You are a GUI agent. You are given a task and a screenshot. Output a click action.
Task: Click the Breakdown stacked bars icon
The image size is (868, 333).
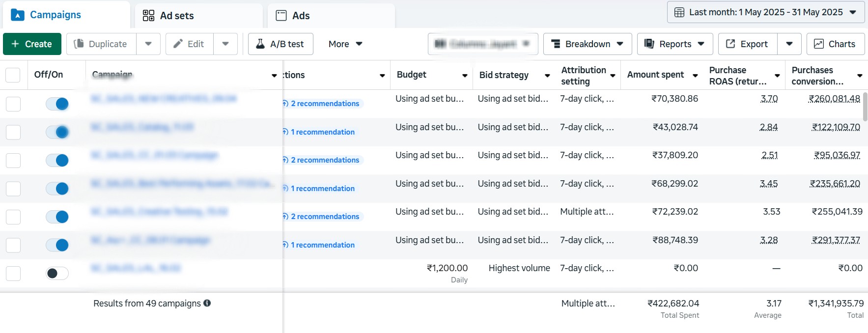(x=556, y=44)
